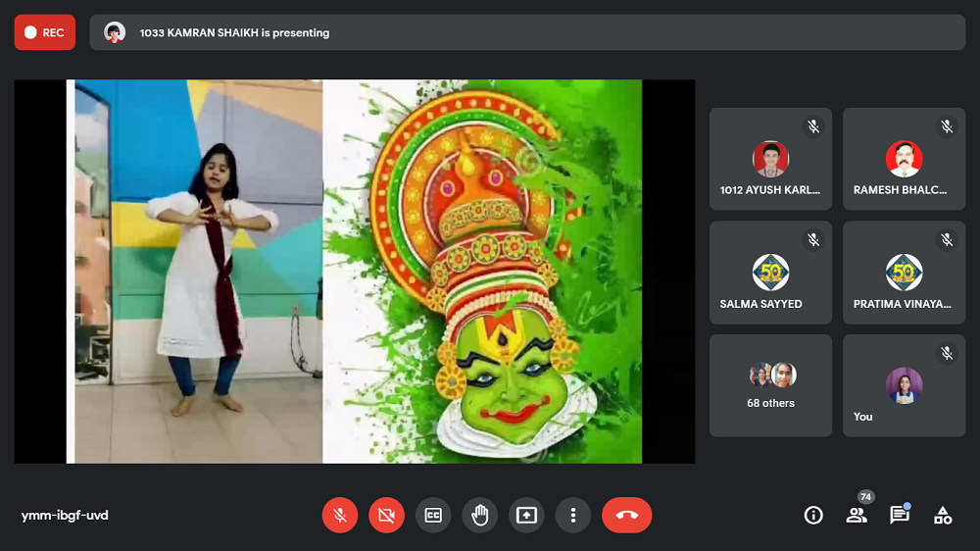Open the meeting details info icon
The height and width of the screenshot is (551, 980).
tap(813, 515)
